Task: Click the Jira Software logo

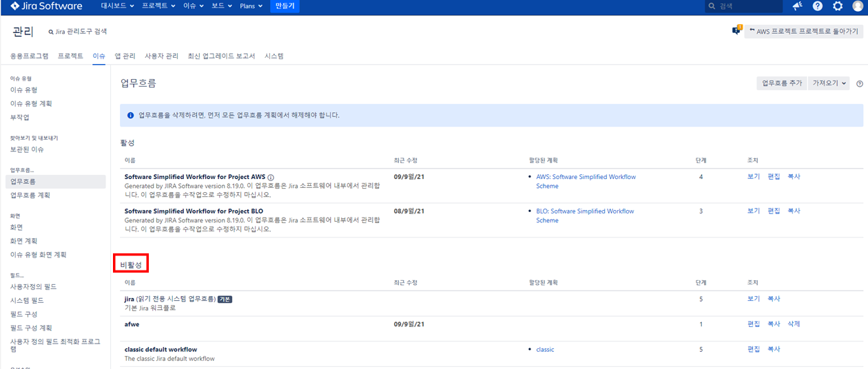Action: coord(46,6)
